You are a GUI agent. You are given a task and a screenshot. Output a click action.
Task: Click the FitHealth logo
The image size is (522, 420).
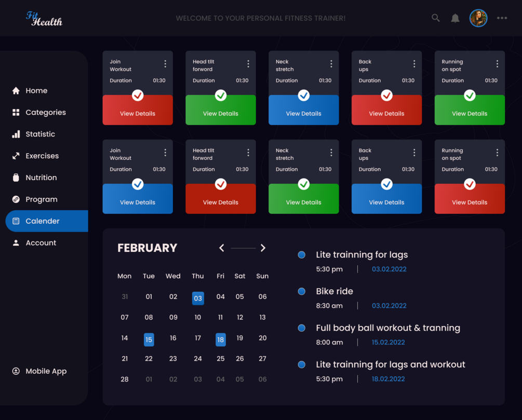click(44, 19)
